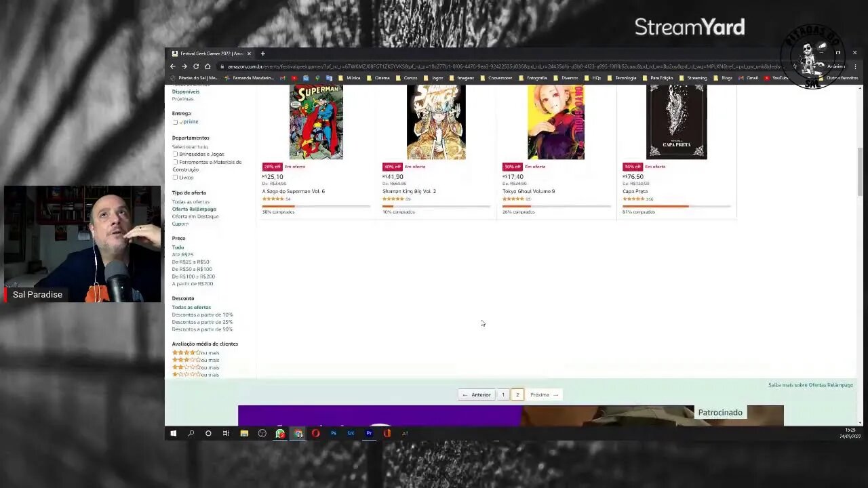Go back using the browser back arrow
This screenshot has height=488, width=868.
(x=172, y=66)
